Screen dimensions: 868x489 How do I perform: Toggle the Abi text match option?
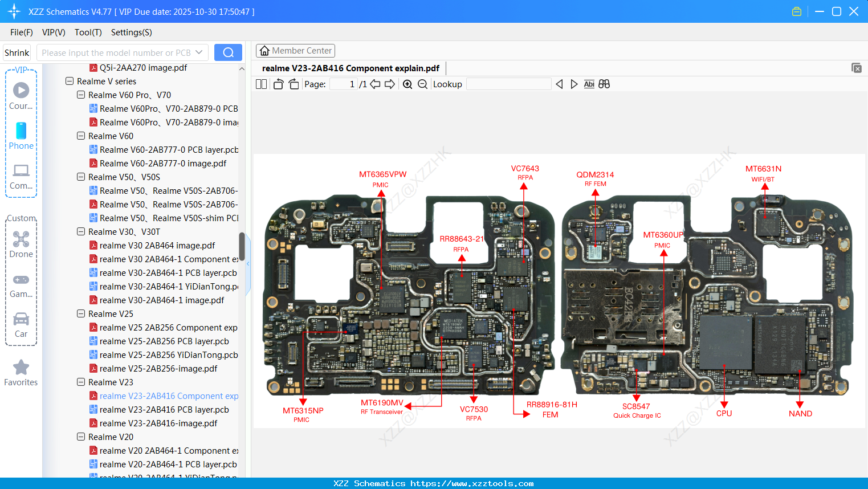(589, 84)
